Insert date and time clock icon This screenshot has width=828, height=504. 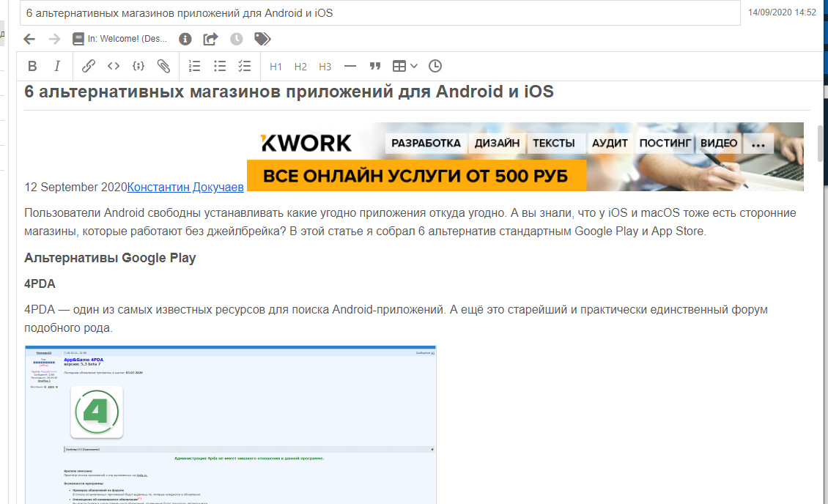click(x=435, y=67)
